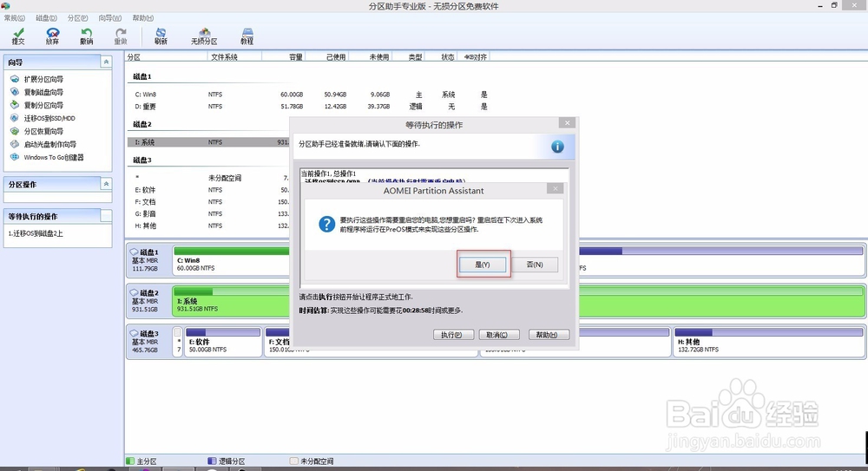Open the 无损分区 toolbar tool
The image size is (868, 471).
click(204, 36)
